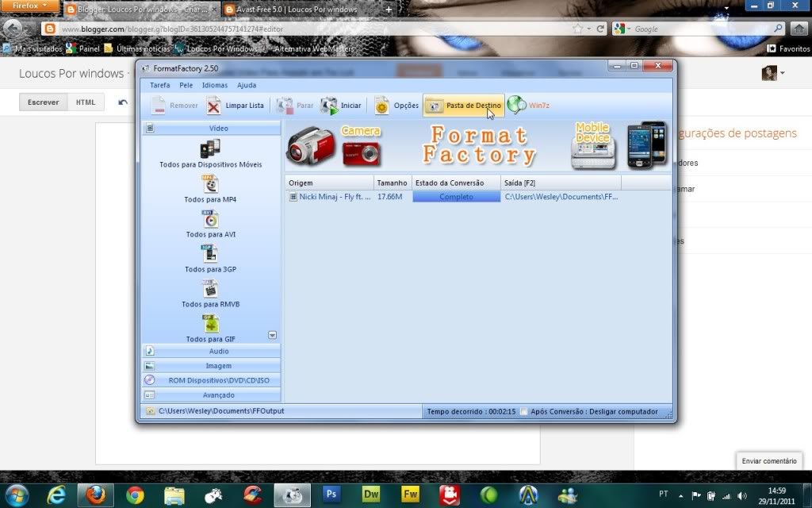
Task: Open Win7z from the toolbar
Action: click(x=528, y=106)
